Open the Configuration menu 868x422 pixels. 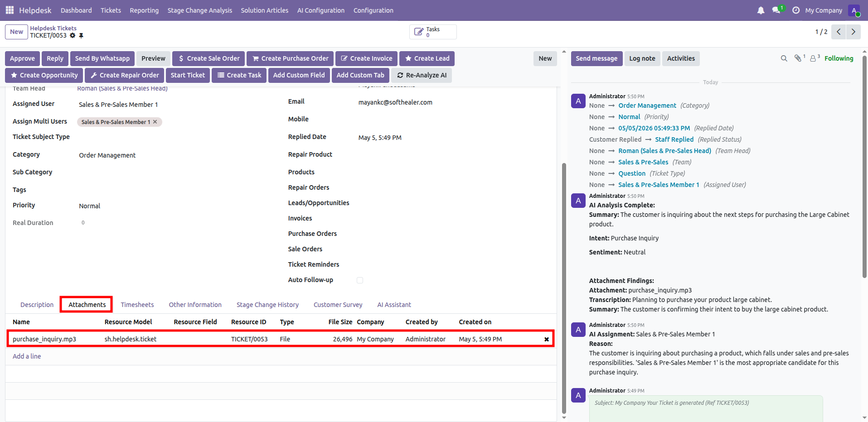(x=373, y=10)
